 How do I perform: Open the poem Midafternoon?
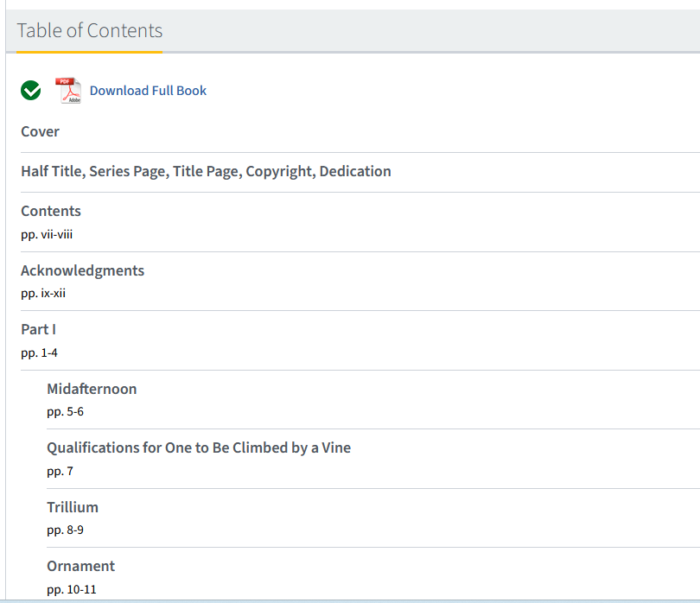92,389
